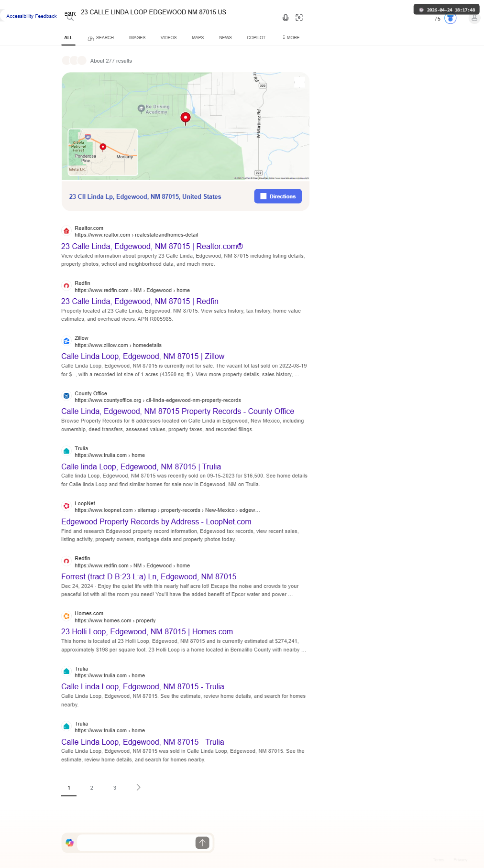
Task: Click the Directions button
Action: tap(278, 196)
